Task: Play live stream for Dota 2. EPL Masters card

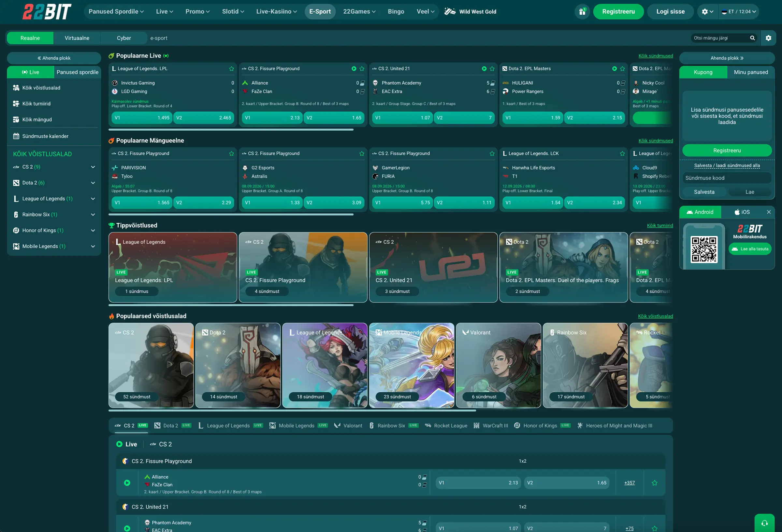Action: (x=614, y=69)
